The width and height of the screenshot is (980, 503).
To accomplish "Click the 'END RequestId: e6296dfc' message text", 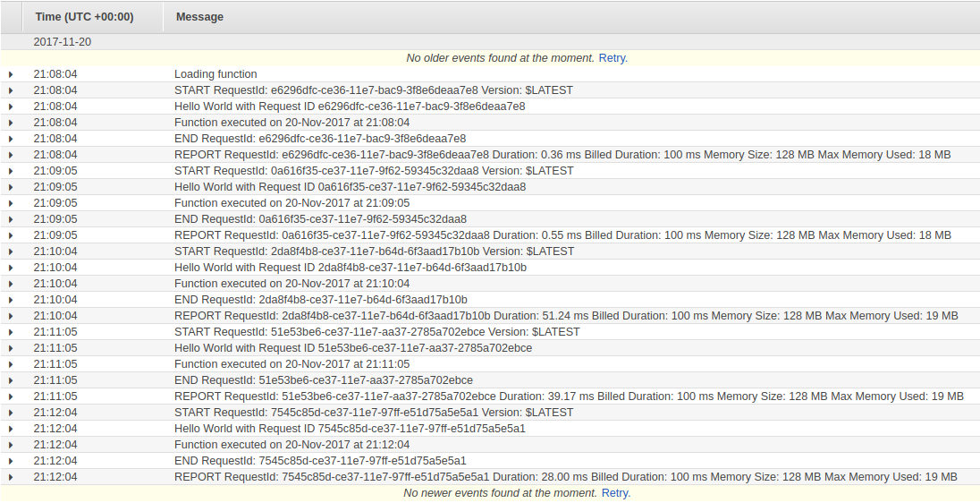I will [x=320, y=139].
